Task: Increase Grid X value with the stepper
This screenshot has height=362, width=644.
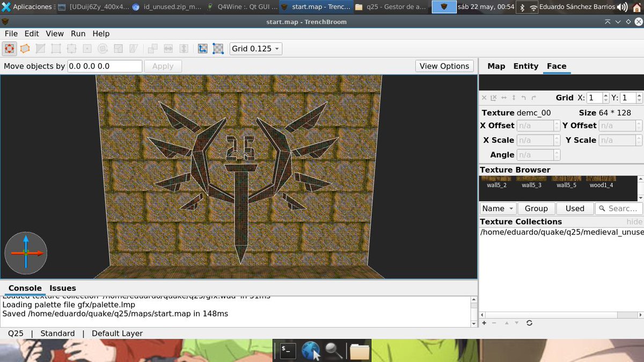Action: point(605,95)
